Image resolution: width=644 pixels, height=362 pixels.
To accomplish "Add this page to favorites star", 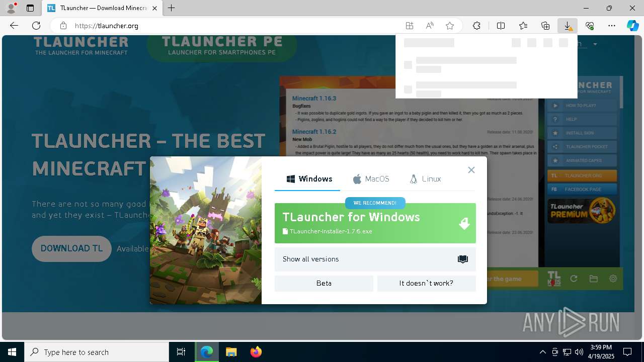I will pos(450,26).
